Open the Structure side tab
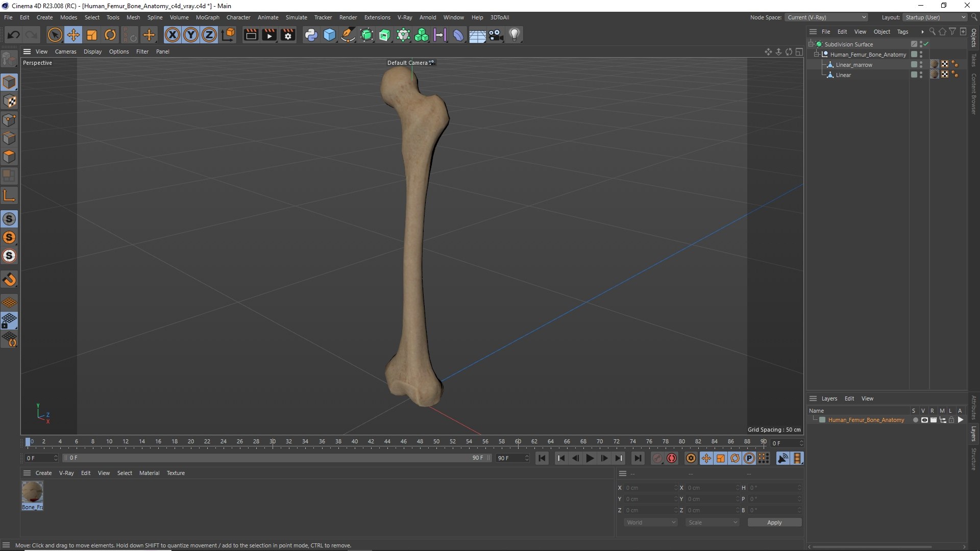Viewport: 980px width, 551px height. (x=974, y=459)
